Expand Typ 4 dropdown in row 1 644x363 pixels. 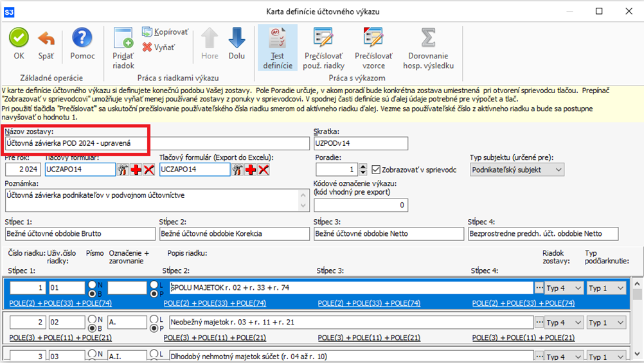564,288
